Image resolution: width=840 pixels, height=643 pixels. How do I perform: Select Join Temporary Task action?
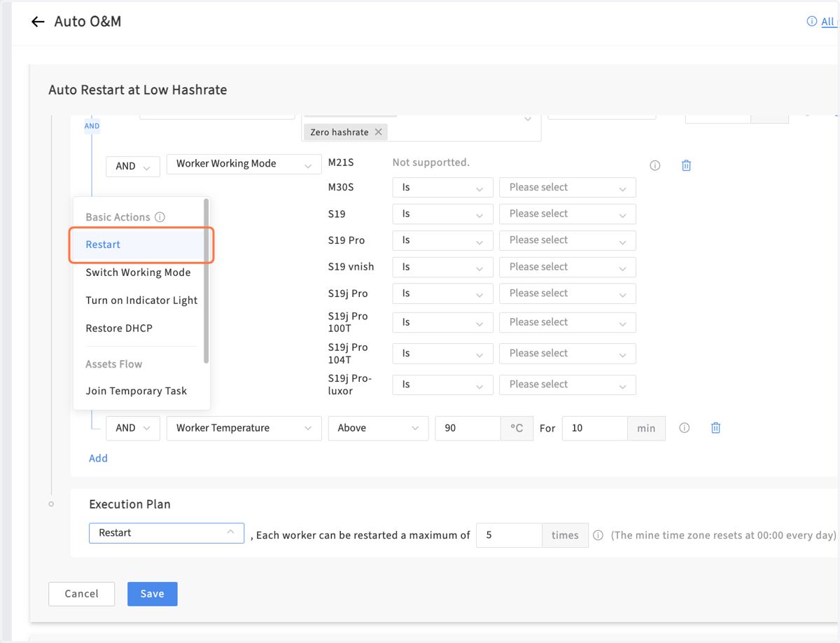click(x=136, y=391)
